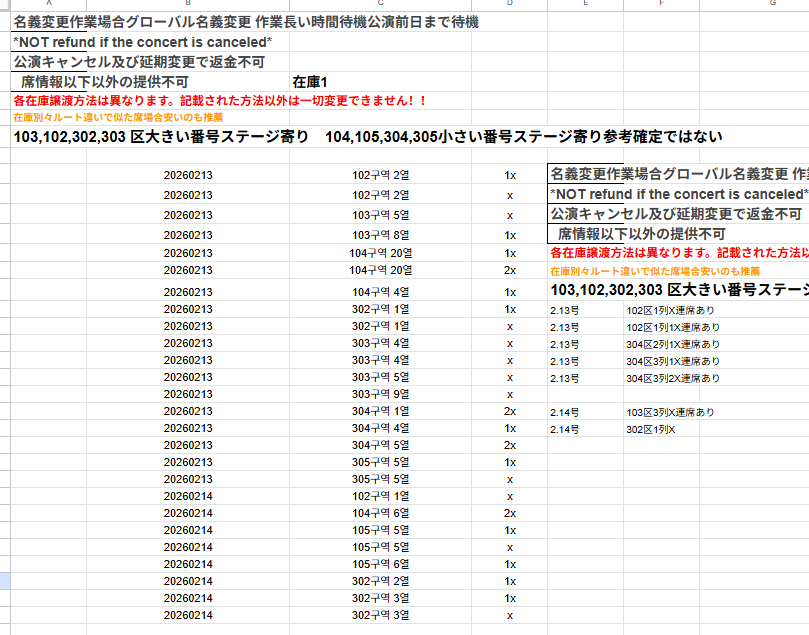Click the date 20260214 in the 102구역 1열 row
The height and width of the screenshot is (635, 809).
click(188, 496)
